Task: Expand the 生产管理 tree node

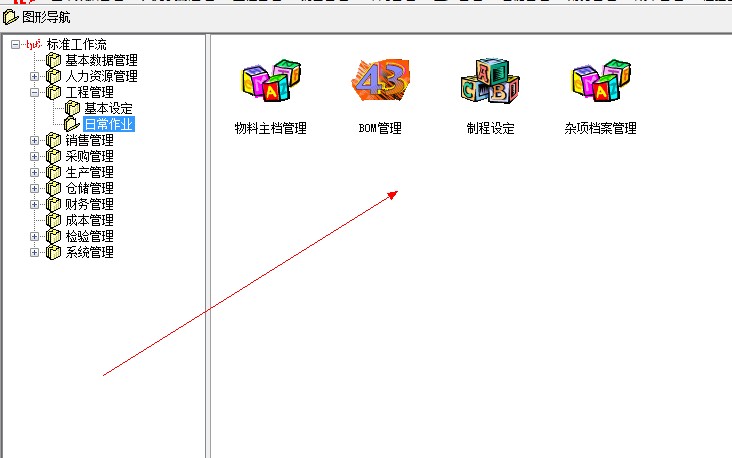Action: point(34,172)
